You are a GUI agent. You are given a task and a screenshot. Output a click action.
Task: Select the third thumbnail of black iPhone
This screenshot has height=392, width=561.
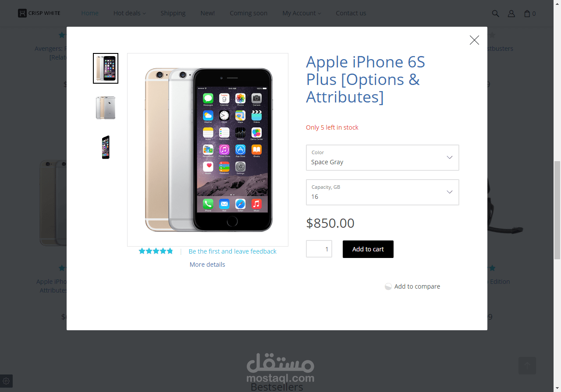pyautogui.click(x=106, y=147)
